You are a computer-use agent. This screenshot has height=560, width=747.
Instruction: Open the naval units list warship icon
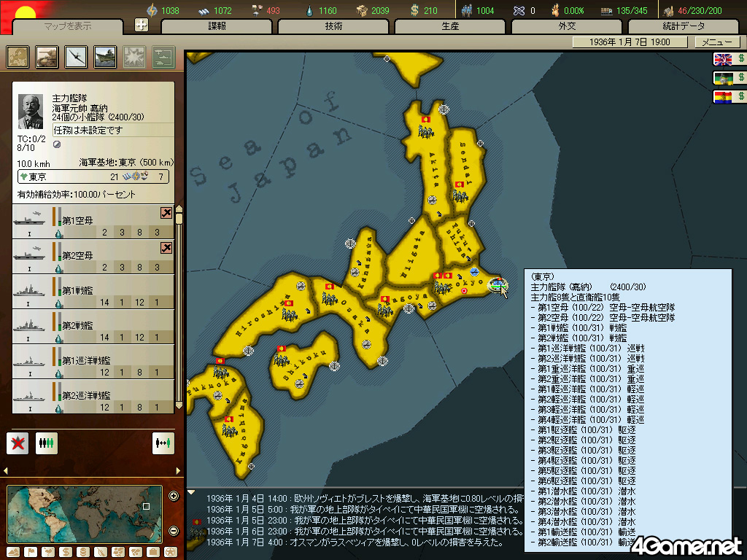(x=105, y=57)
